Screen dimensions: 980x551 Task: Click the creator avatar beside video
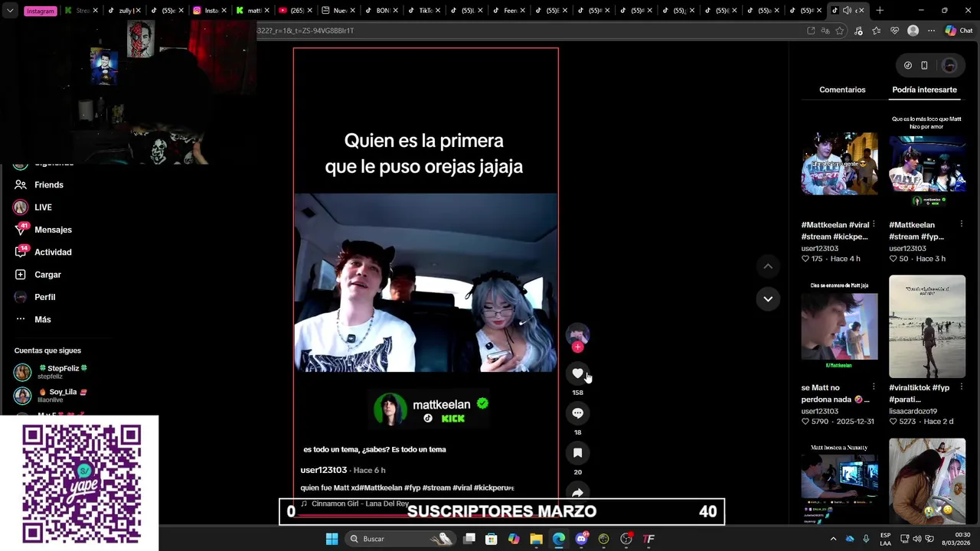tap(577, 334)
